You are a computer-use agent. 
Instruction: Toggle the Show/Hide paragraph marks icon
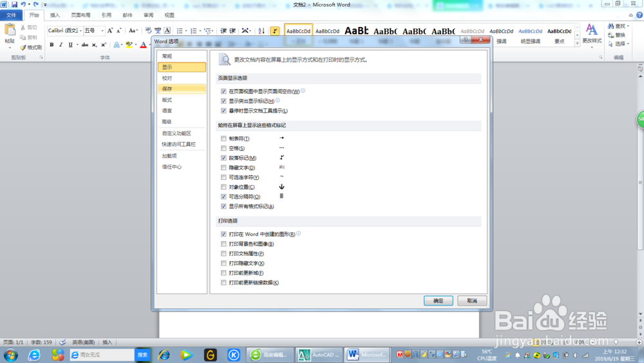click(275, 31)
